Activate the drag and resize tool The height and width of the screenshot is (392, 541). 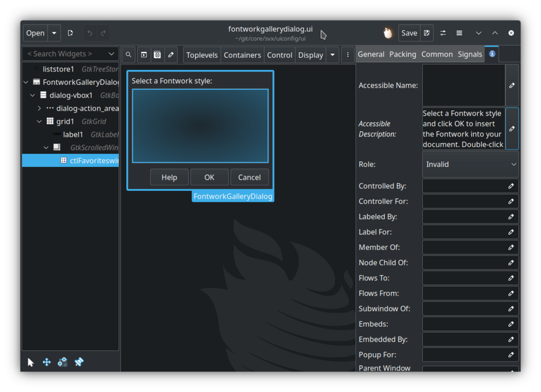point(47,362)
